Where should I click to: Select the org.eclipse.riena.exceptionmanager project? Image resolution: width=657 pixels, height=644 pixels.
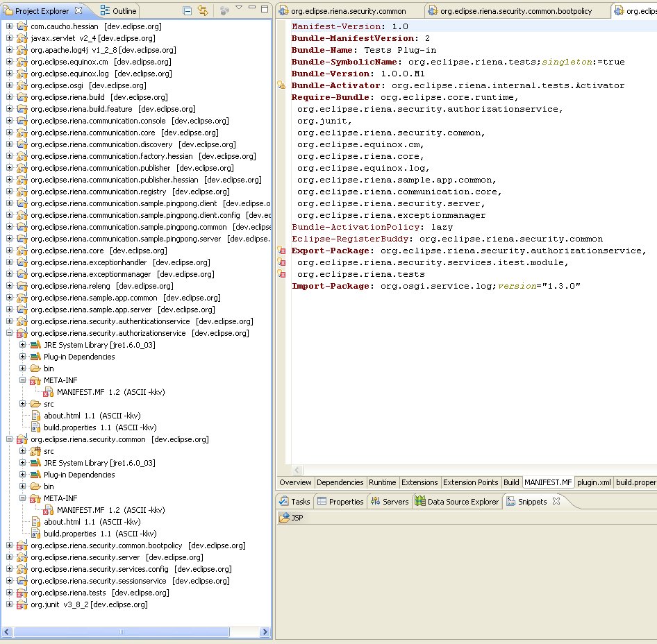point(122,274)
